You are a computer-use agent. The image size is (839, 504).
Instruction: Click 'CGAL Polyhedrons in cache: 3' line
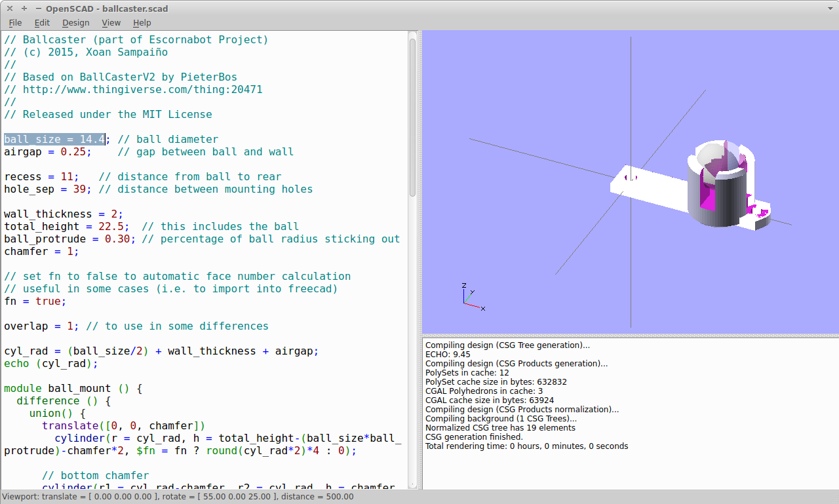click(485, 391)
